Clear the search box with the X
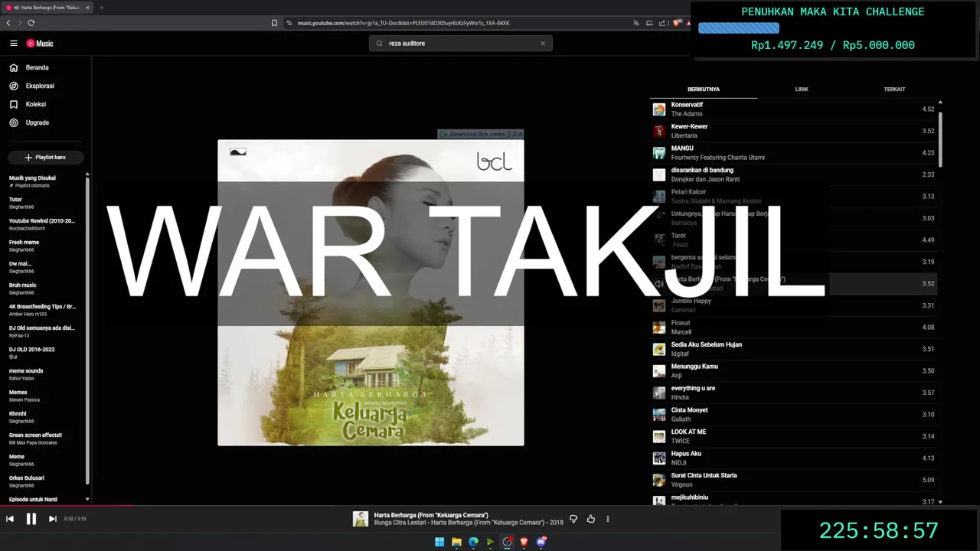The height and width of the screenshot is (551, 980). [543, 44]
